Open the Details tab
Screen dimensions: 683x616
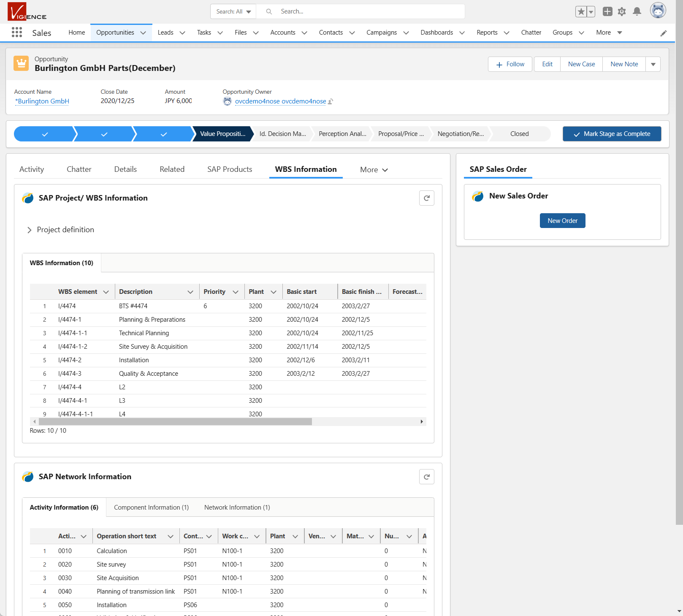125,169
